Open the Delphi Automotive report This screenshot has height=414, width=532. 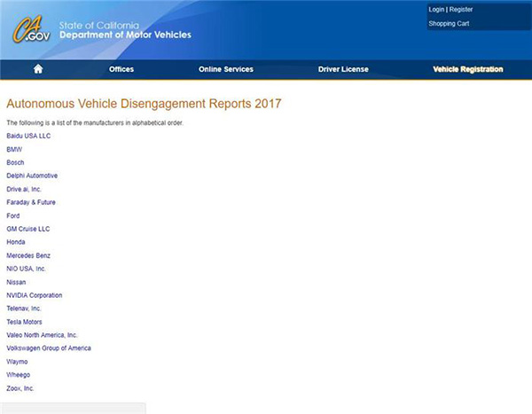point(32,176)
